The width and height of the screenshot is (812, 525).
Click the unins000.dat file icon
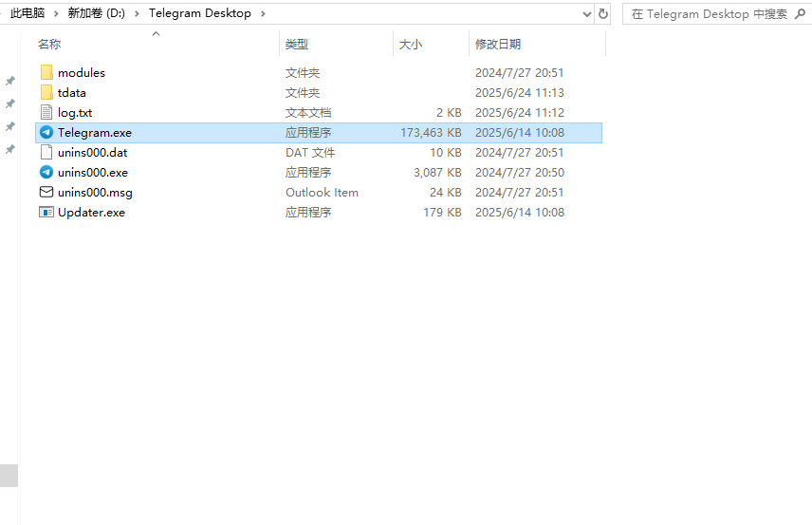click(46, 152)
